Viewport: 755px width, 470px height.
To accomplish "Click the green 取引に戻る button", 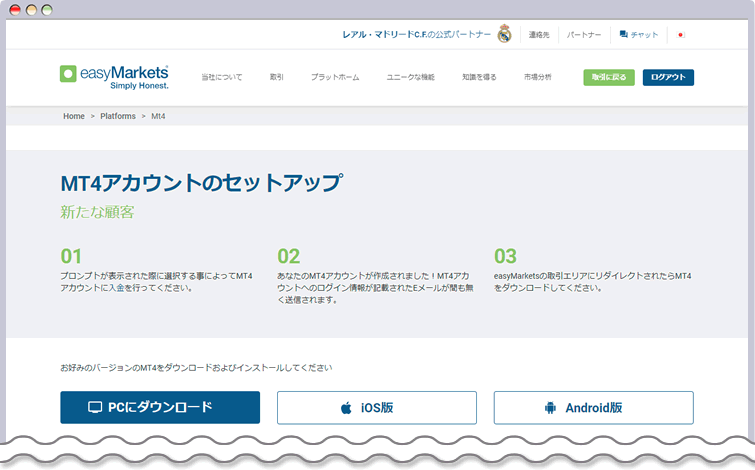I will click(x=609, y=77).
